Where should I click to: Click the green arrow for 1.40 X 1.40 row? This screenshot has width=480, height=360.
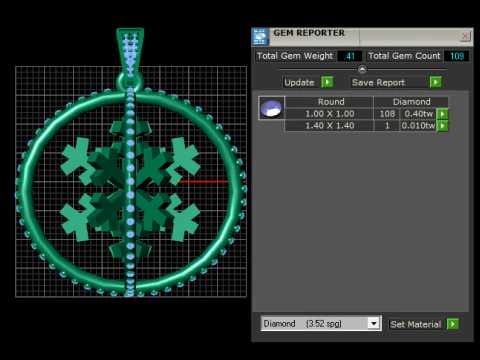click(x=442, y=126)
